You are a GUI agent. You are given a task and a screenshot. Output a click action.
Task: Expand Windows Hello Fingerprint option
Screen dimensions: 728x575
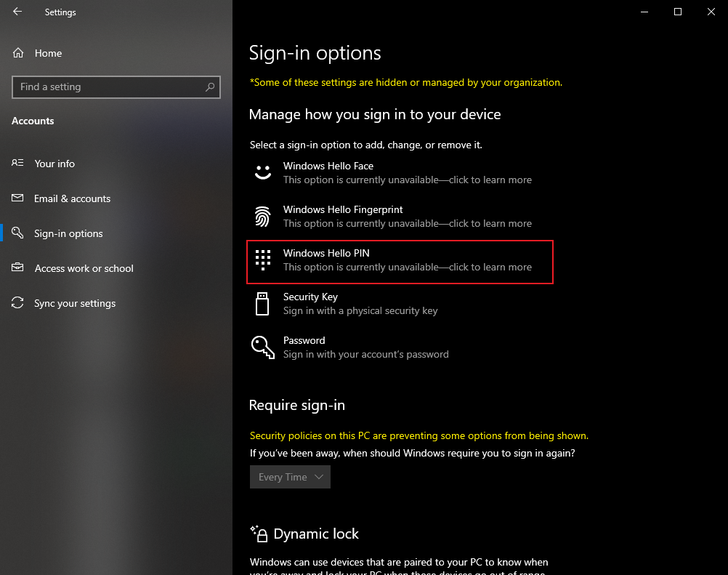tap(400, 217)
